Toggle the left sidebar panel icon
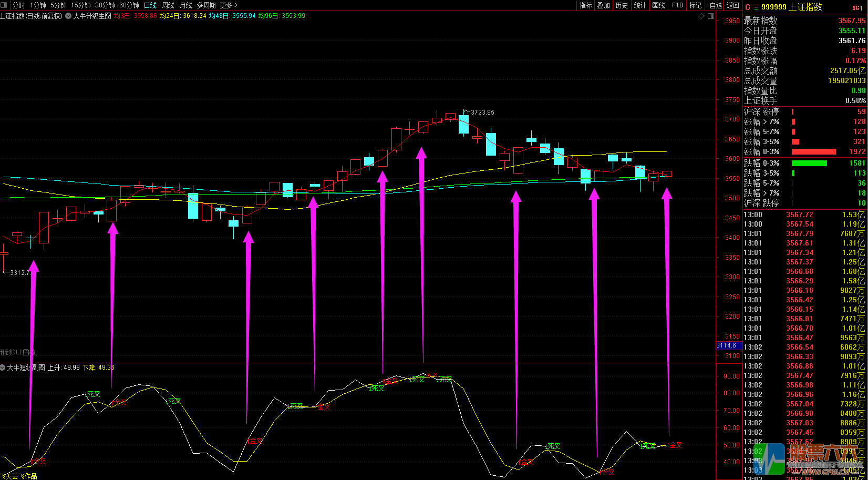 [5, 5]
